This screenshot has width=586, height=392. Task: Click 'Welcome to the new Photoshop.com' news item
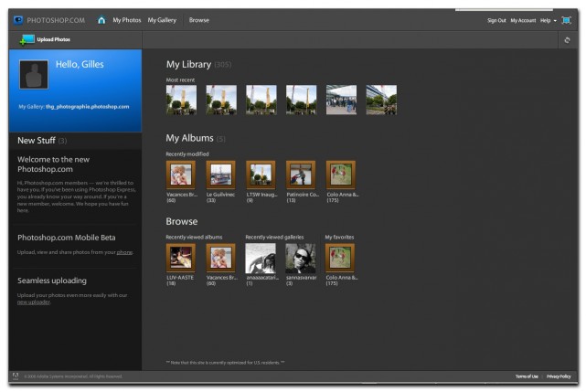(53, 164)
